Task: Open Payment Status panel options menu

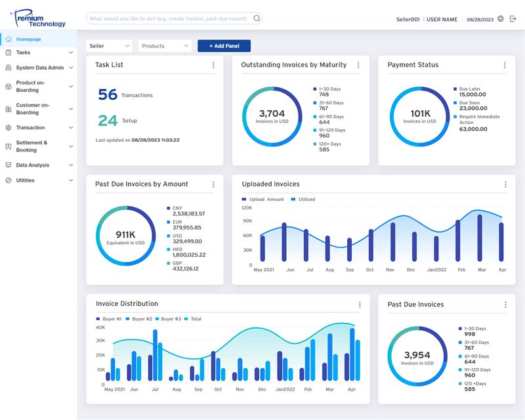Action: pyautogui.click(x=505, y=65)
